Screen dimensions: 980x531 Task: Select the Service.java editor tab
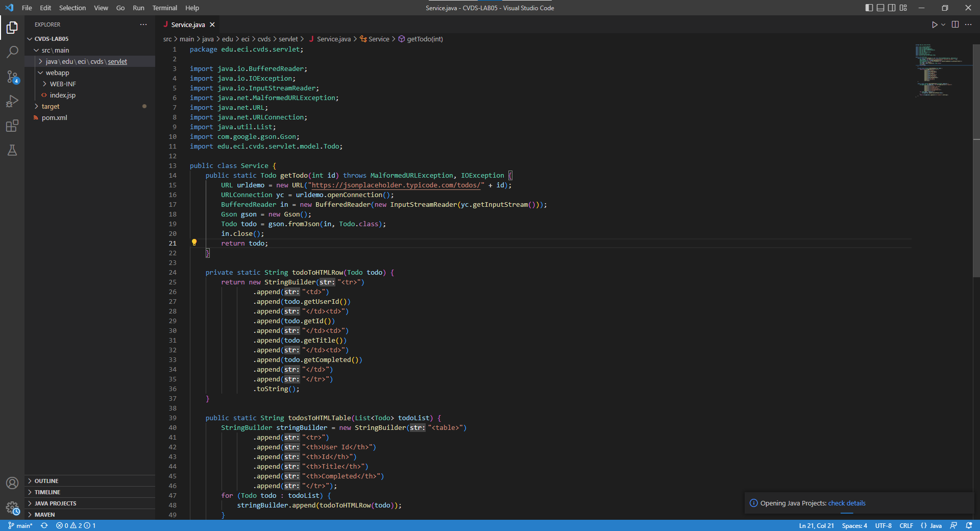(x=188, y=25)
